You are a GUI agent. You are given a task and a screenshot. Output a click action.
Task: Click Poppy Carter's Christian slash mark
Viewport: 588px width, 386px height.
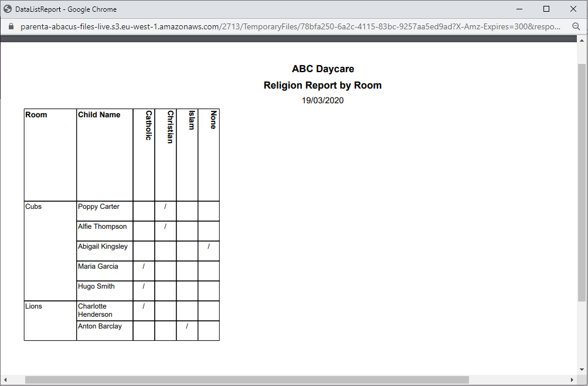coord(165,206)
